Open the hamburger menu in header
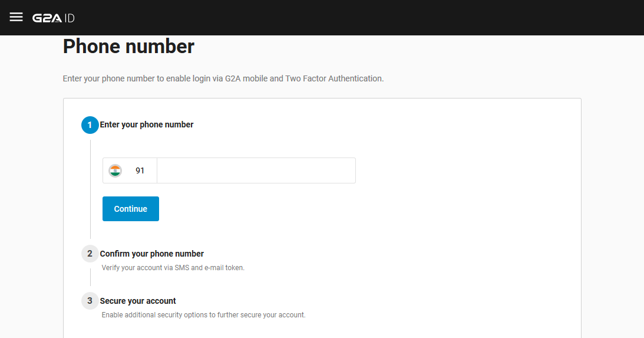This screenshot has height=338, width=644. pyautogui.click(x=16, y=17)
